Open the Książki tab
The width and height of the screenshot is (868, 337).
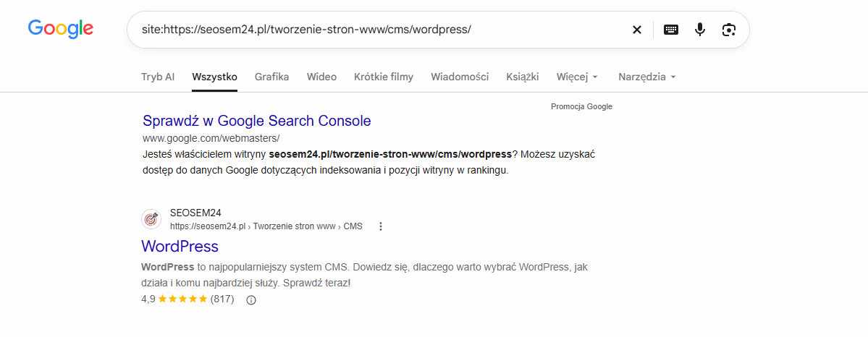(523, 77)
